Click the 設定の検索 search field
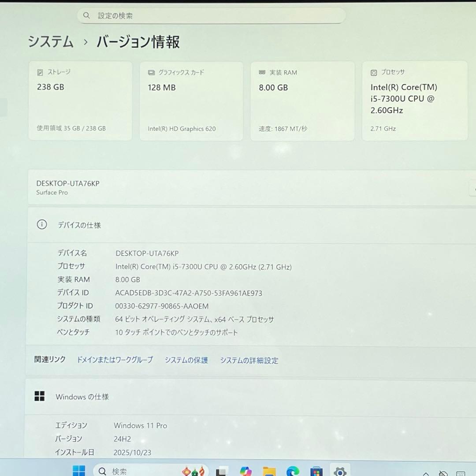The image size is (476, 476). click(211, 15)
